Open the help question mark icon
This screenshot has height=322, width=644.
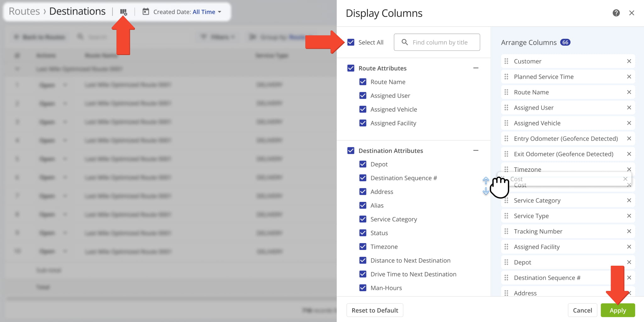pyautogui.click(x=616, y=13)
